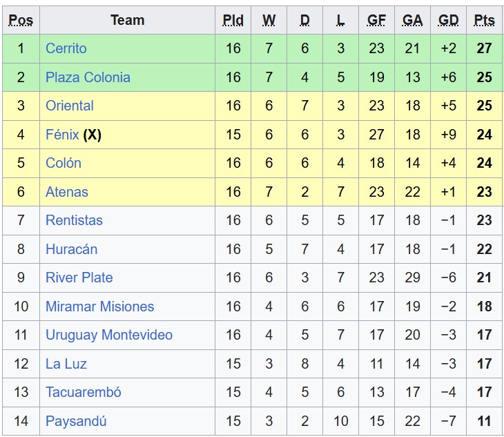Open the Atenas team link

tap(67, 192)
